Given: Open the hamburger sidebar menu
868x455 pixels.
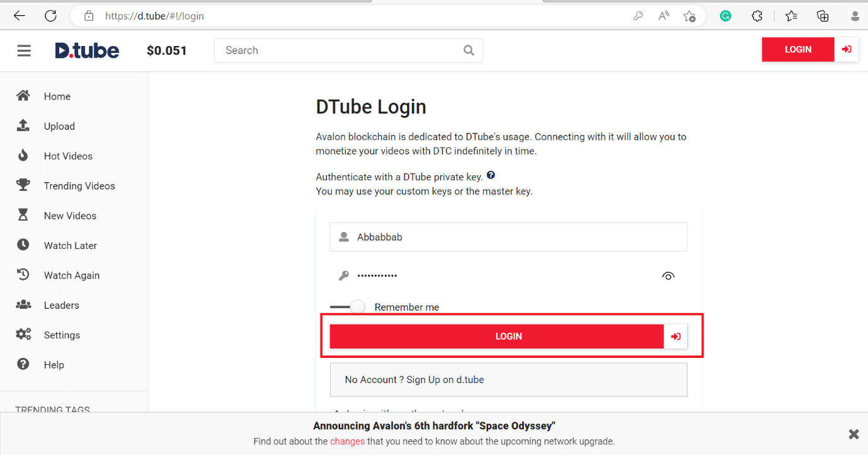Looking at the screenshot, I should [24, 50].
